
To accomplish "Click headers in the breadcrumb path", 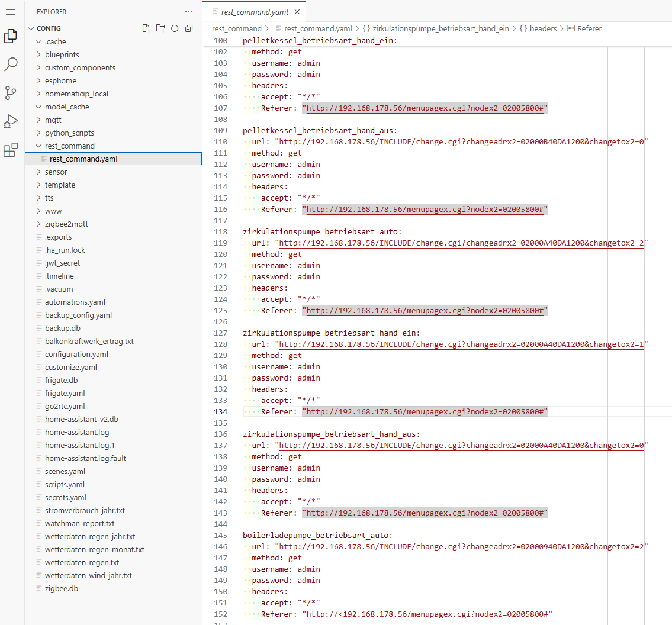I will coord(543,28).
